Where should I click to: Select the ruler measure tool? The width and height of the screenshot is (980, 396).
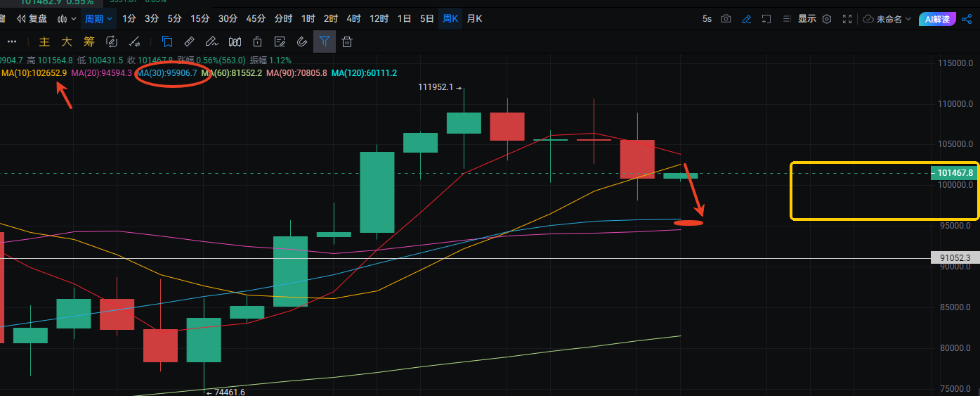pos(189,41)
